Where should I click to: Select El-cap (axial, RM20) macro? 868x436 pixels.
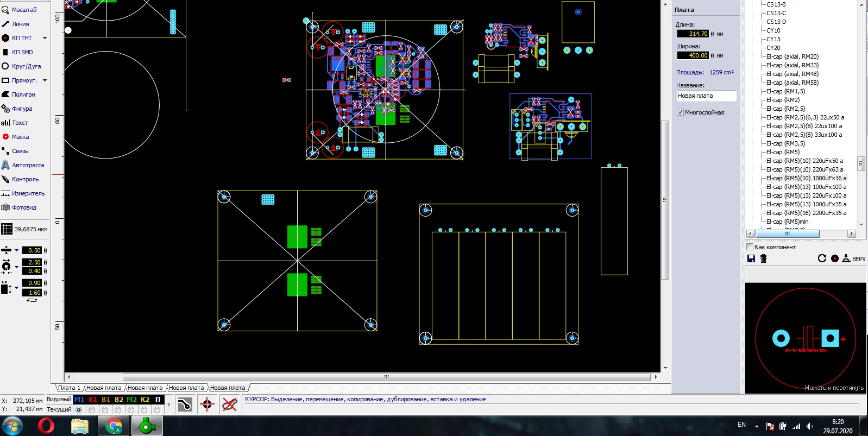792,56
